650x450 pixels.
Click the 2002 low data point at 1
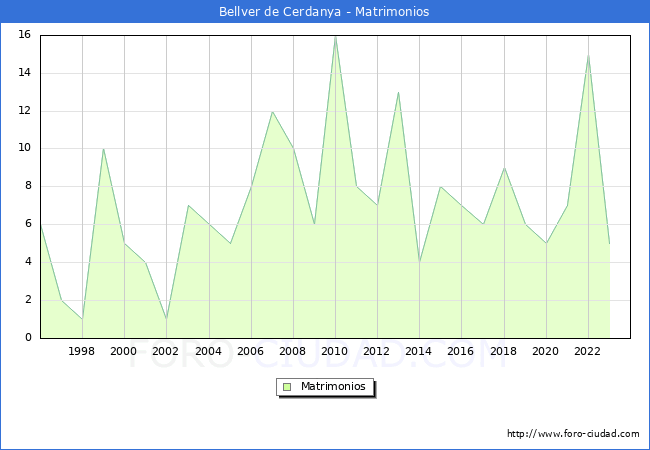coord(166,319)
